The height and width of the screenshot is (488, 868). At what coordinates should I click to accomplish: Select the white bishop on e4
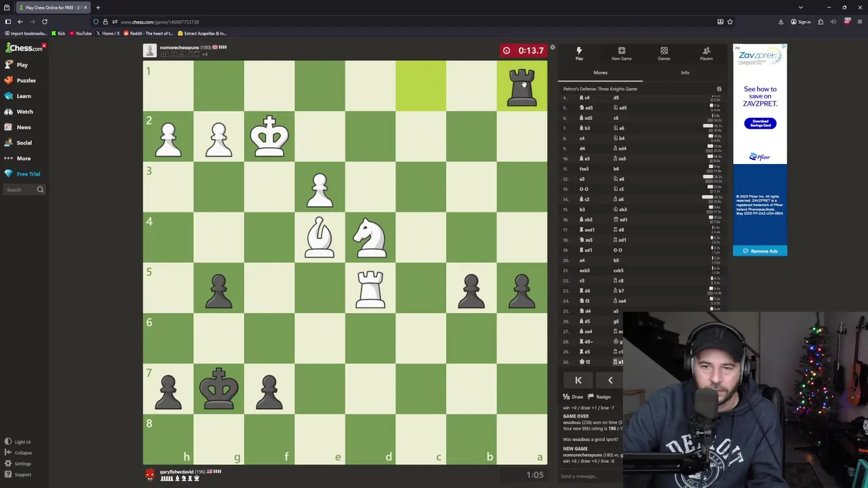click(319, 237)
